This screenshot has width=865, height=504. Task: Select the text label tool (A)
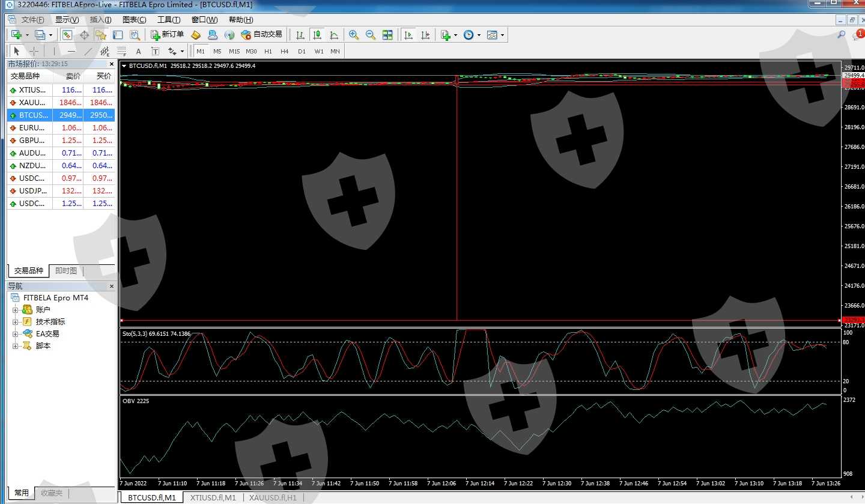(138, 51)
